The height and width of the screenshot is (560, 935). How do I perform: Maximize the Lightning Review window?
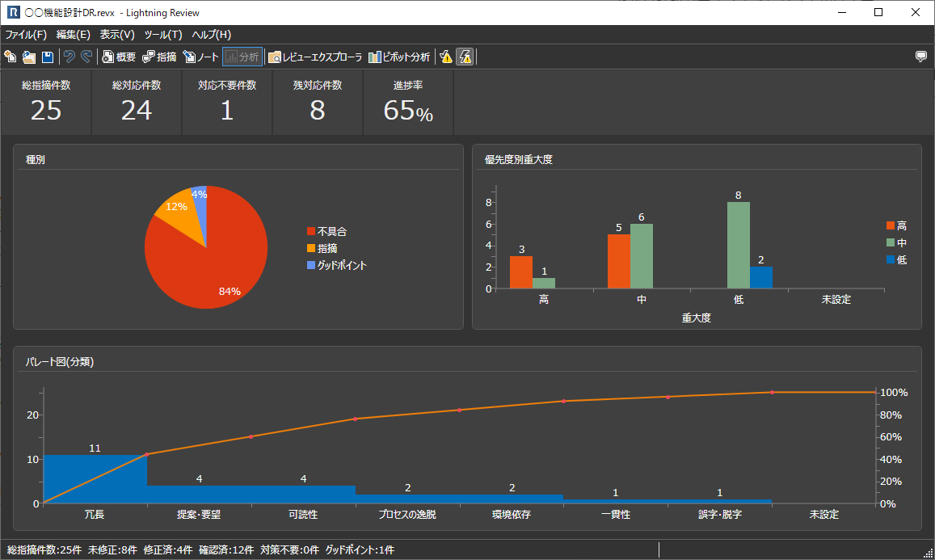coord(878,12)
